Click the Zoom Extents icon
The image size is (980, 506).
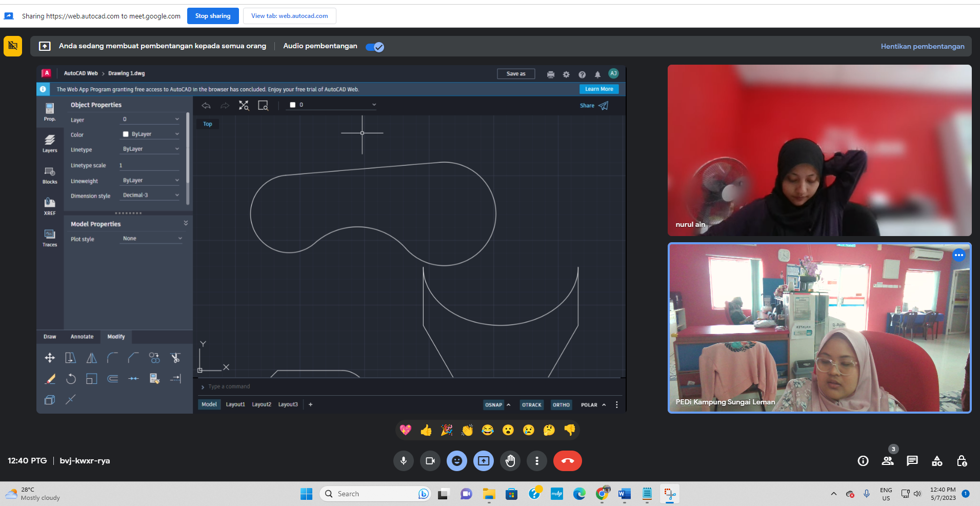coord(244,105)
